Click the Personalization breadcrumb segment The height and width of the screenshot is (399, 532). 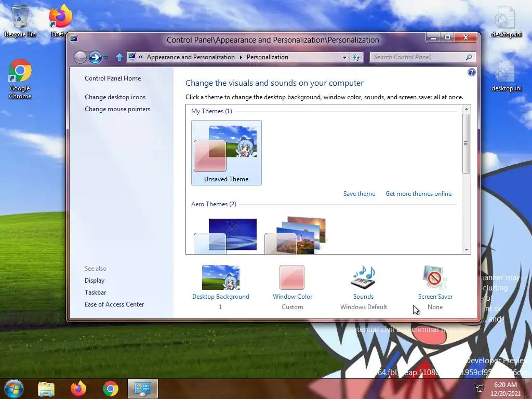pyautogui.click(x=268, y=57)
